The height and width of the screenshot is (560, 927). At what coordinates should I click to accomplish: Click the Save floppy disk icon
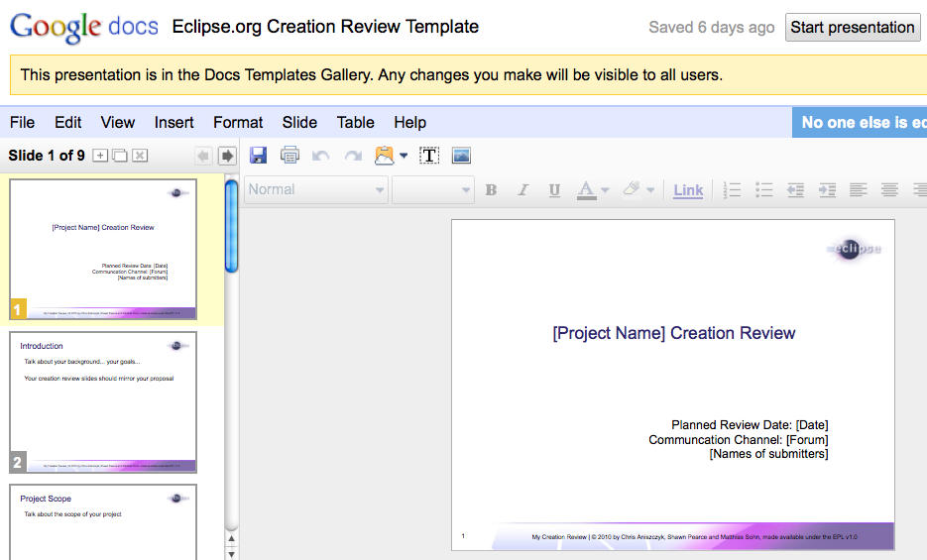(259, 156)
